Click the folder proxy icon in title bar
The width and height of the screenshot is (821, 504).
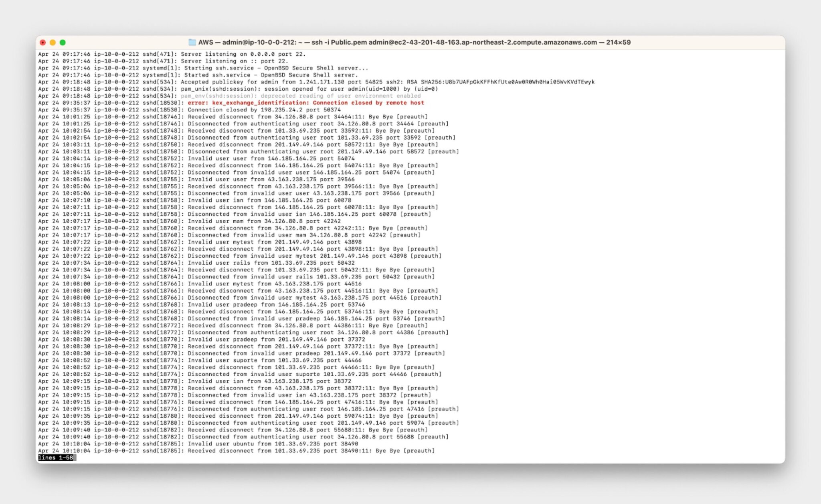[192, 42]
